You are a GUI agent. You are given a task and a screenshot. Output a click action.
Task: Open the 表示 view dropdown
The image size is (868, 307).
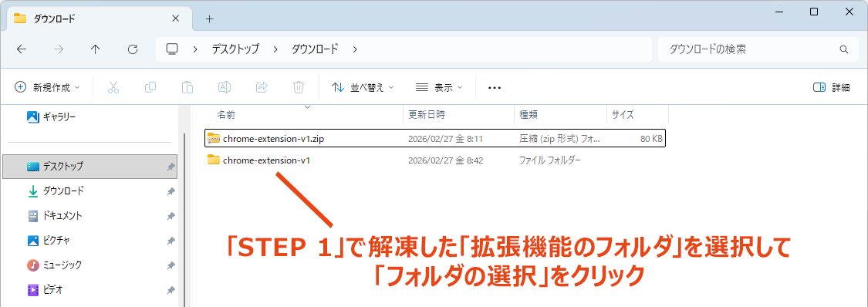coord(439,87)
